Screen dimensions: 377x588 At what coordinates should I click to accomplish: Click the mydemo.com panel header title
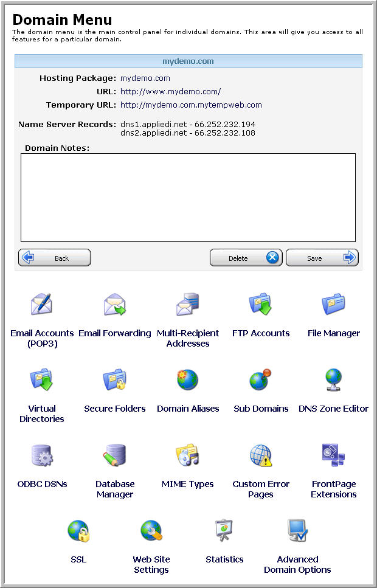pyautogui.click(x=188, y=61)
